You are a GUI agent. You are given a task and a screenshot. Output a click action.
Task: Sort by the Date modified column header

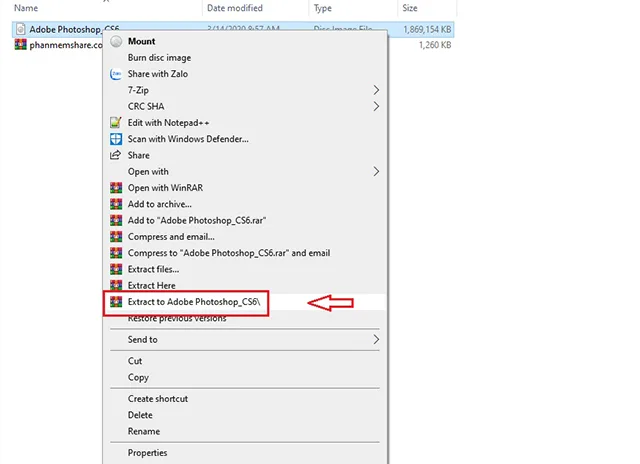[x=235, y=8]
